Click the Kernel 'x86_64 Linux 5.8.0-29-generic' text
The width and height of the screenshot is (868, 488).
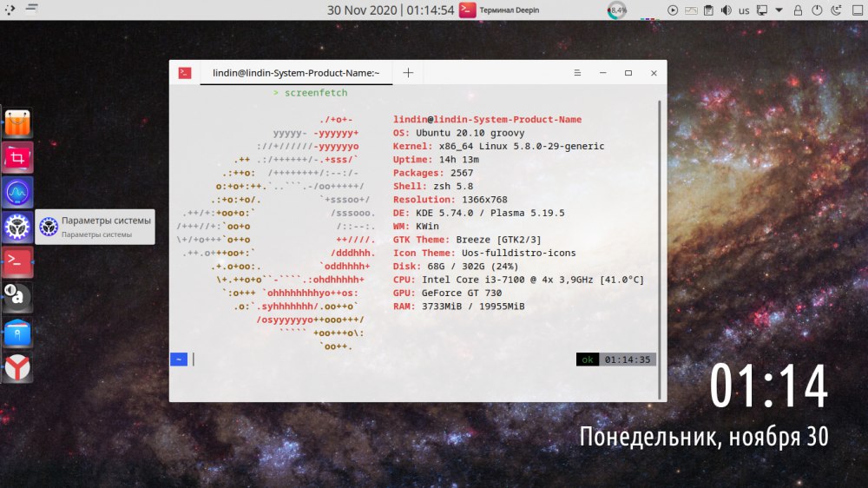click(522, 146)
